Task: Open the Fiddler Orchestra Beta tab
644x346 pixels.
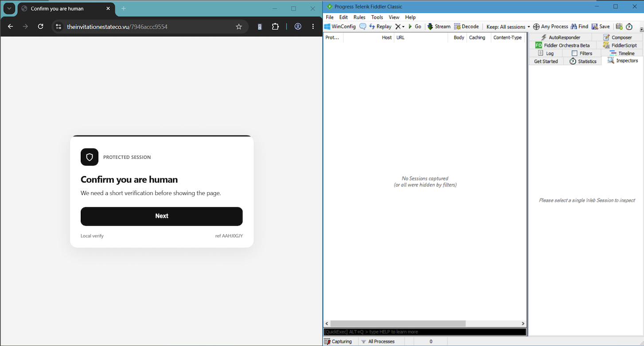Action: click(x=562, y=45)
